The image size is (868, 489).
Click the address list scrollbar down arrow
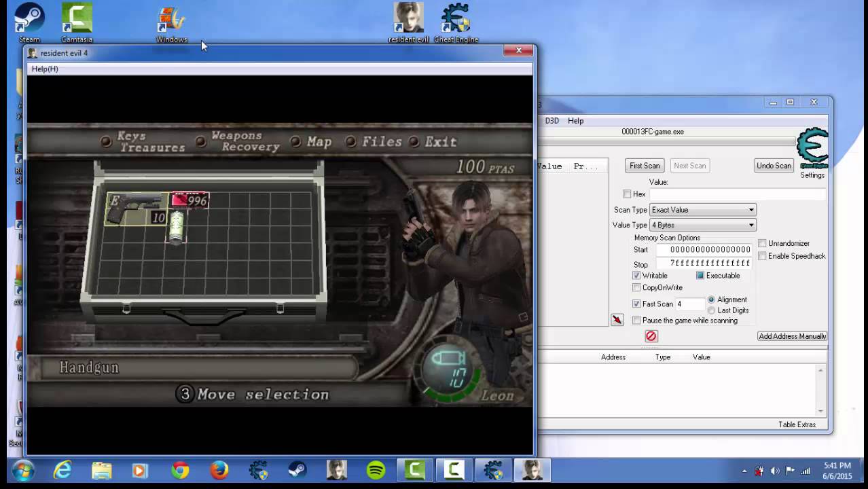820,411
